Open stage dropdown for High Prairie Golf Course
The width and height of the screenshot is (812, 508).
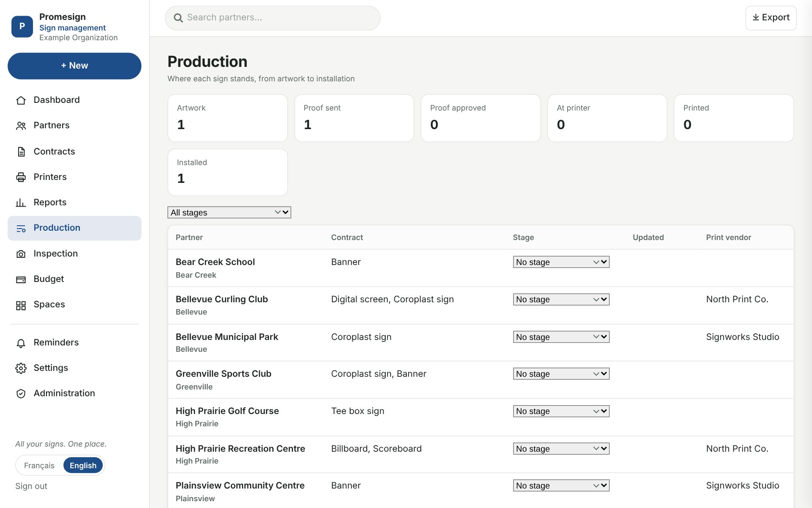tap(561, 411)
